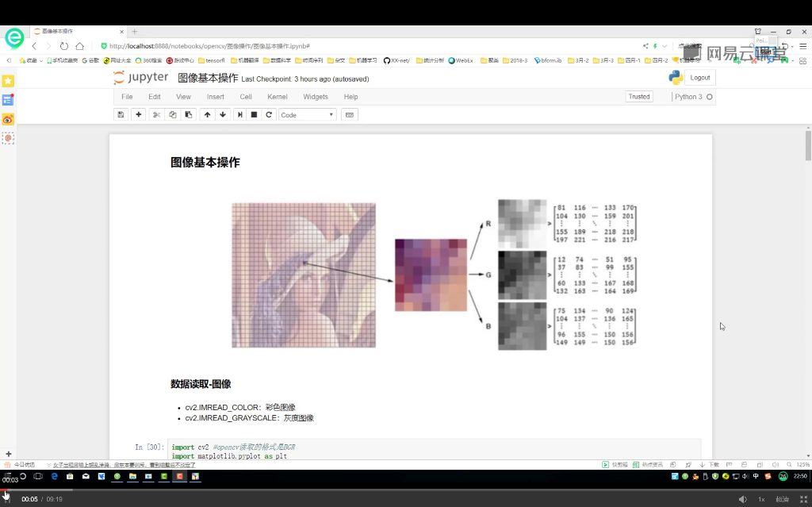Toggle video mute speaker icon

(x=742, y=499)
